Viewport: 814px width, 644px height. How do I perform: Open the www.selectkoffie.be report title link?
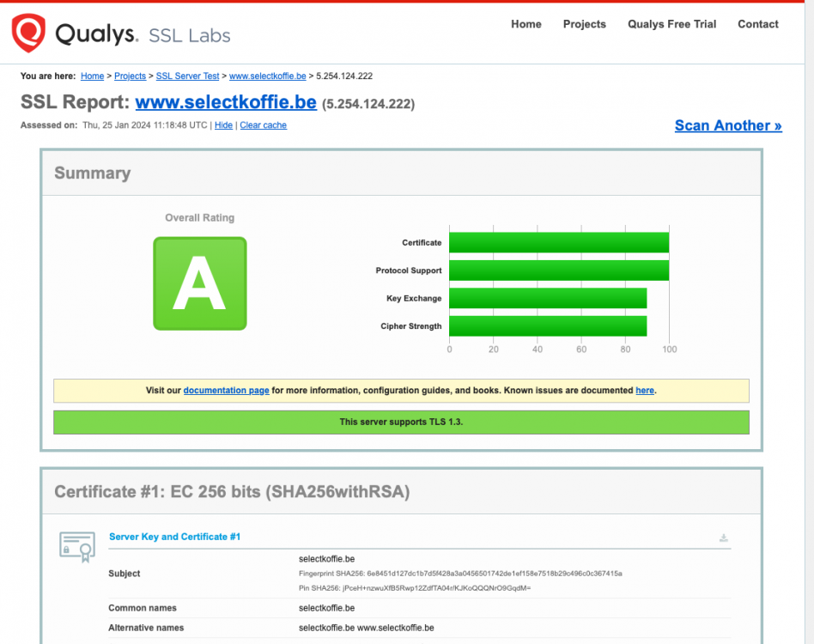225,102
